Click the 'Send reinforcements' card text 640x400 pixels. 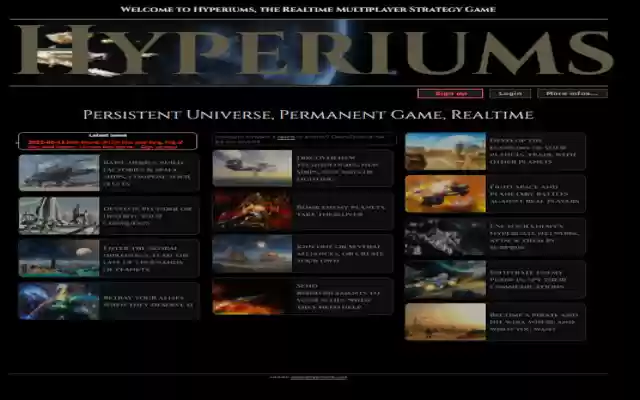(338, 297)
